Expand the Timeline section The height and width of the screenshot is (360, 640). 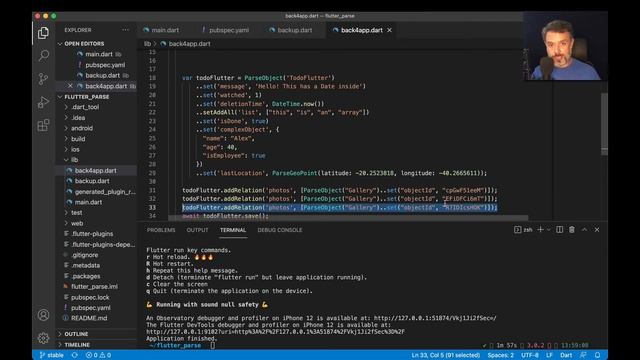point(77,345)
